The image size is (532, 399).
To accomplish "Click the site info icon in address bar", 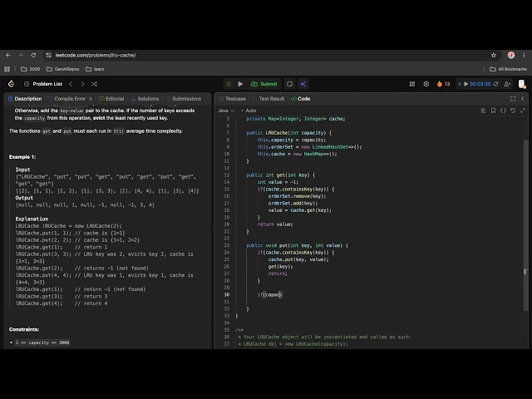I will pyautogui.click(x=48, y=55).
